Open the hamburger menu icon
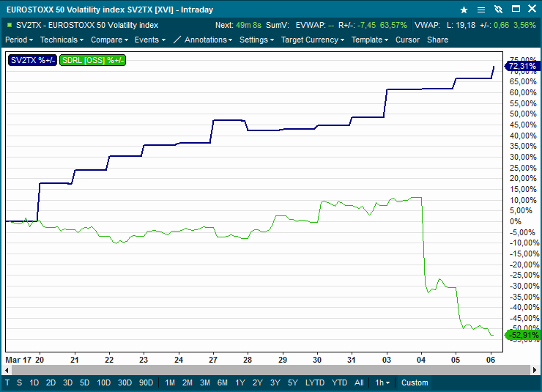 click(x=480, y=10)
